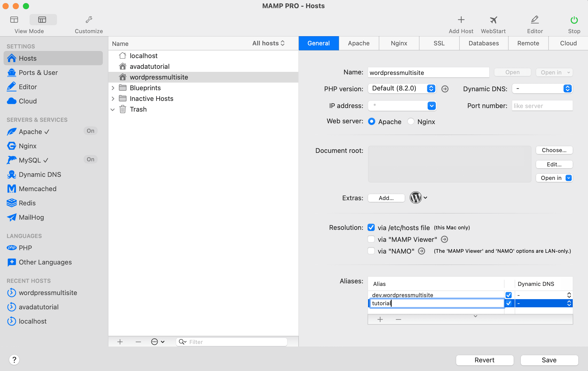Switch to the first View Mode layout icon

tap(14, 20)
